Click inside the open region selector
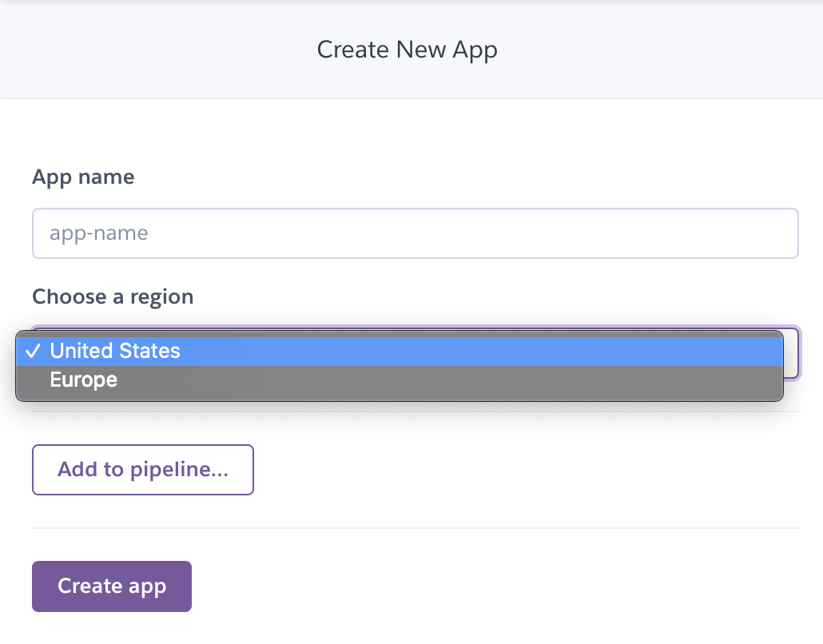This screenshot has height=644, width=823. click(x=400, y=364)
